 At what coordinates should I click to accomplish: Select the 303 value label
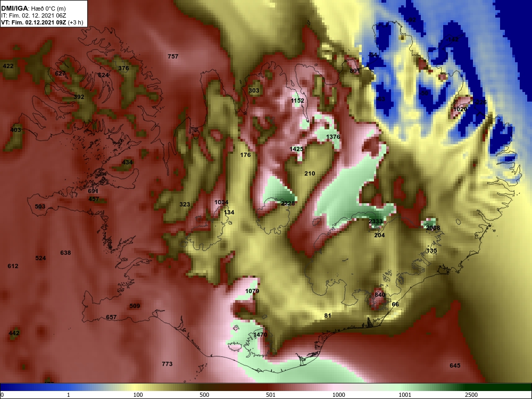(254, 90)
